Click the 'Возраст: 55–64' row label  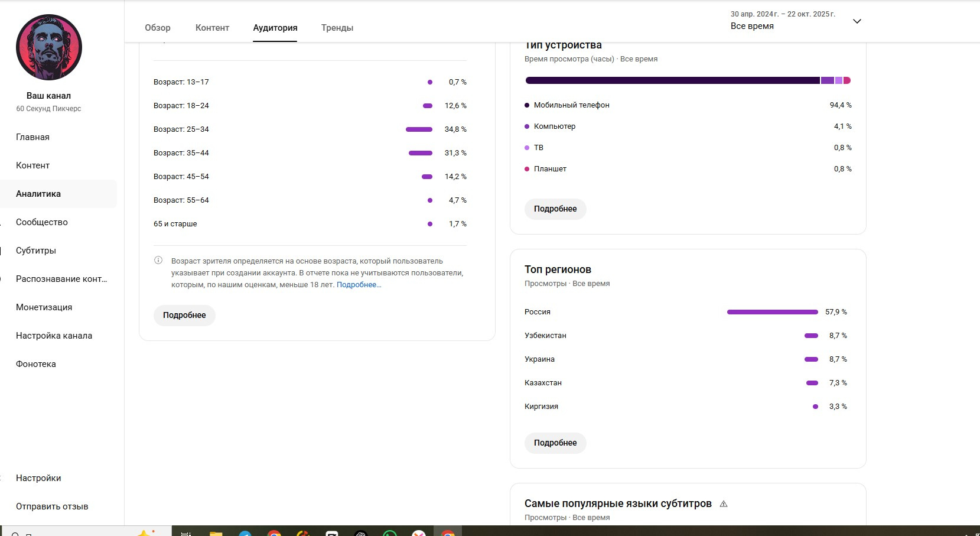[x=181, y=200]
